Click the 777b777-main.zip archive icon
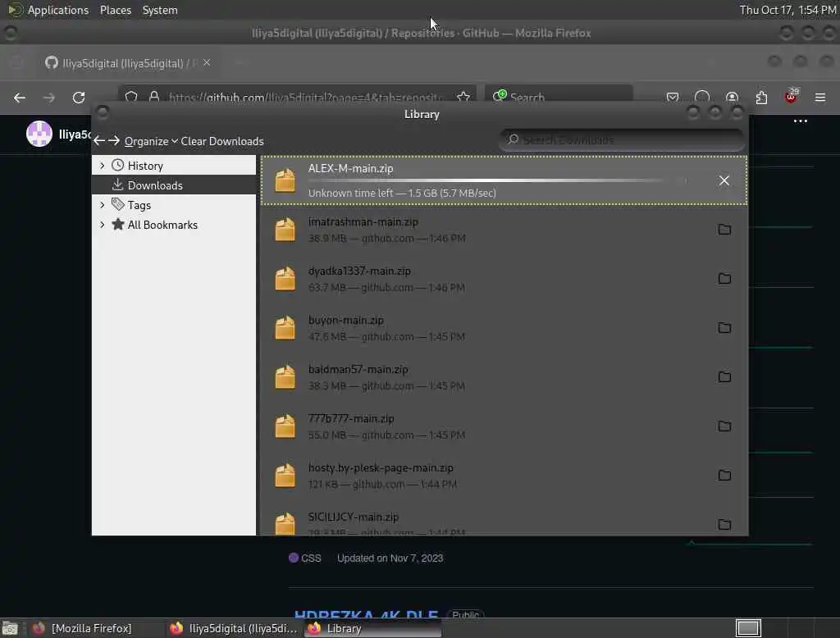 tap(285, 426)
